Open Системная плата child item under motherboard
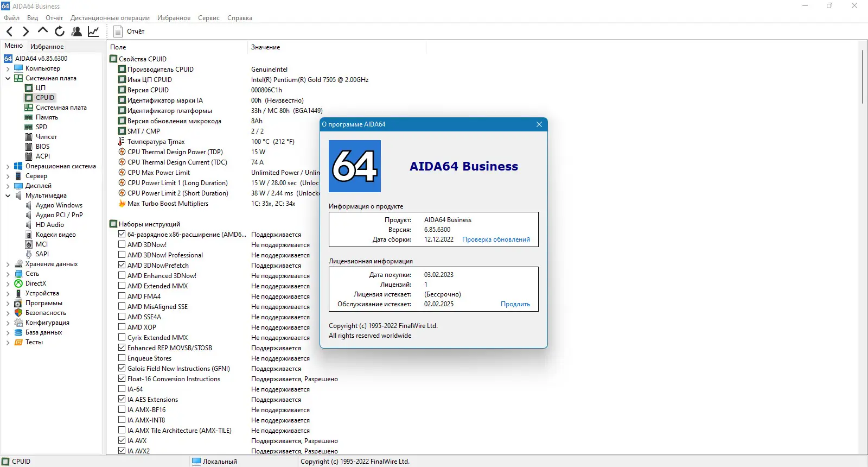The width and height of the screenshot is (868, 467). point(61,108)
